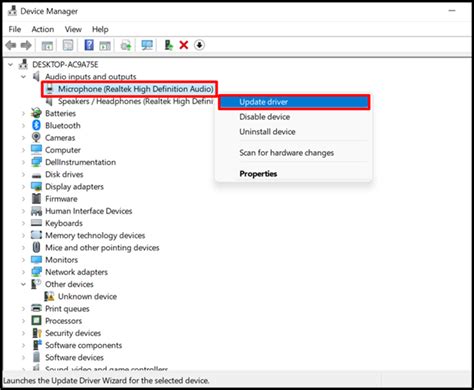Select the Unknown device entry
This screenshot has height=390, width=474.
(87, 296)
